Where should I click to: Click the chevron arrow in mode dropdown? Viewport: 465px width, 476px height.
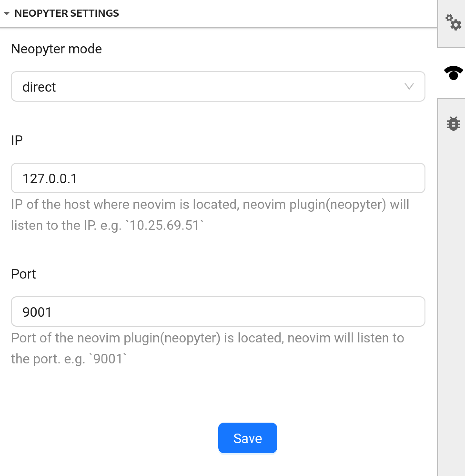409,86
